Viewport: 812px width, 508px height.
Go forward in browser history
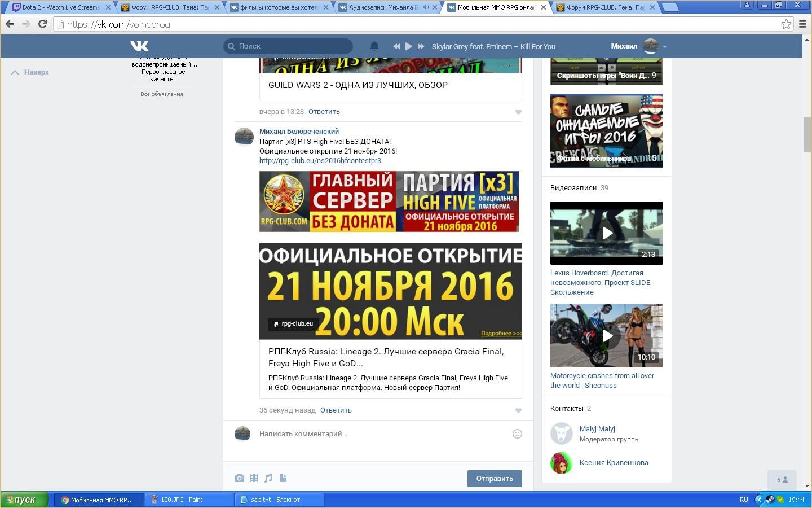click(x=26, y=24)
